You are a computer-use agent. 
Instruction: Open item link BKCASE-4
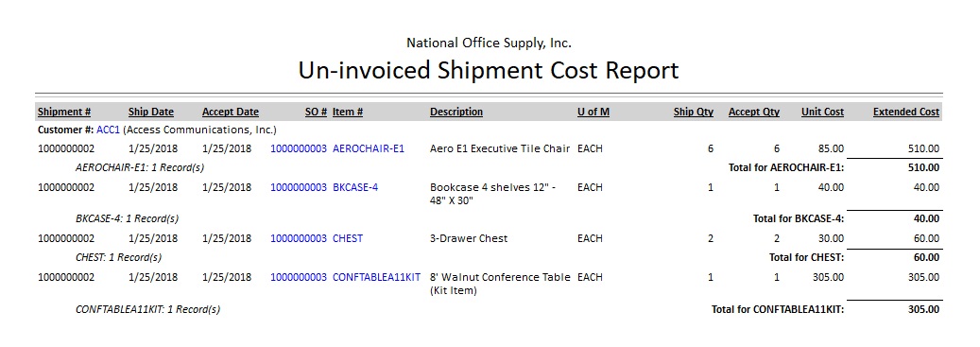pos(355,187)
